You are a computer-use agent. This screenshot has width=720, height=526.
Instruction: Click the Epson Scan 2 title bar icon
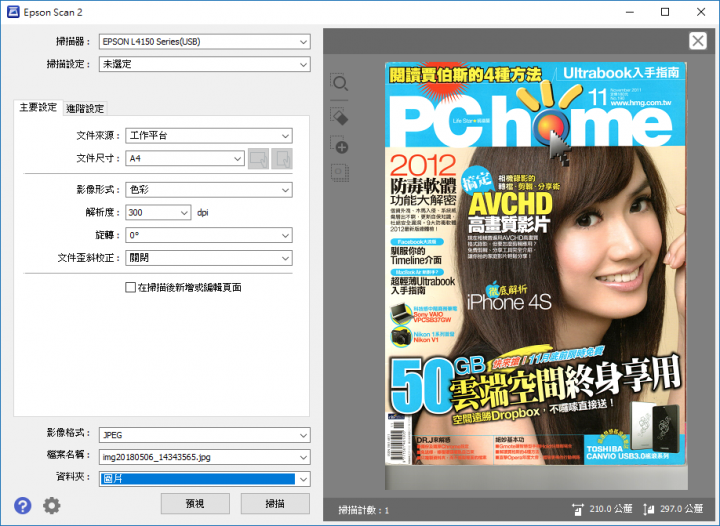(13, 12)
